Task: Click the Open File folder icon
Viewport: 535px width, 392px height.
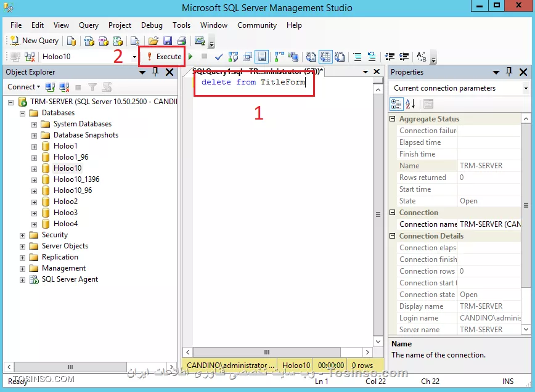Action: coord(153,41)
